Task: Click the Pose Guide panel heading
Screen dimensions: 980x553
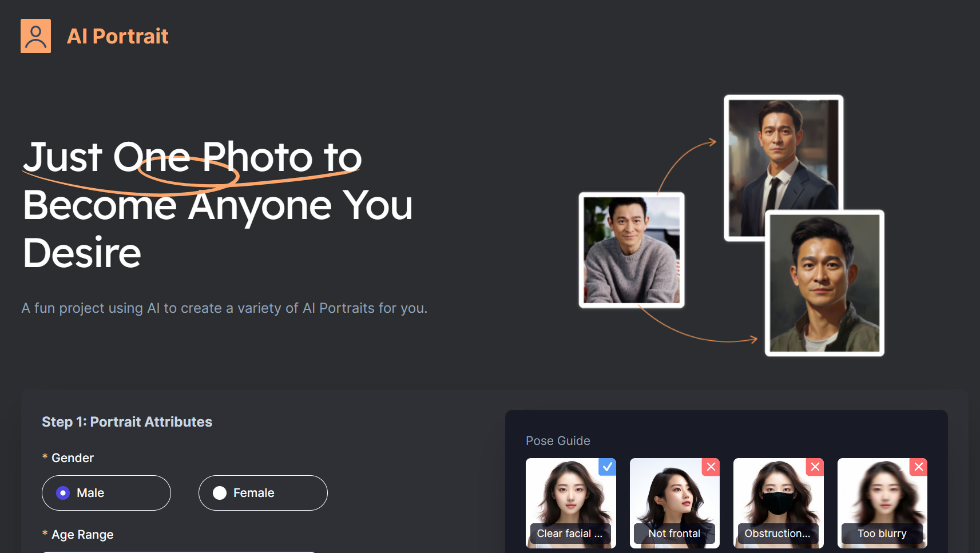Action: 558,441
